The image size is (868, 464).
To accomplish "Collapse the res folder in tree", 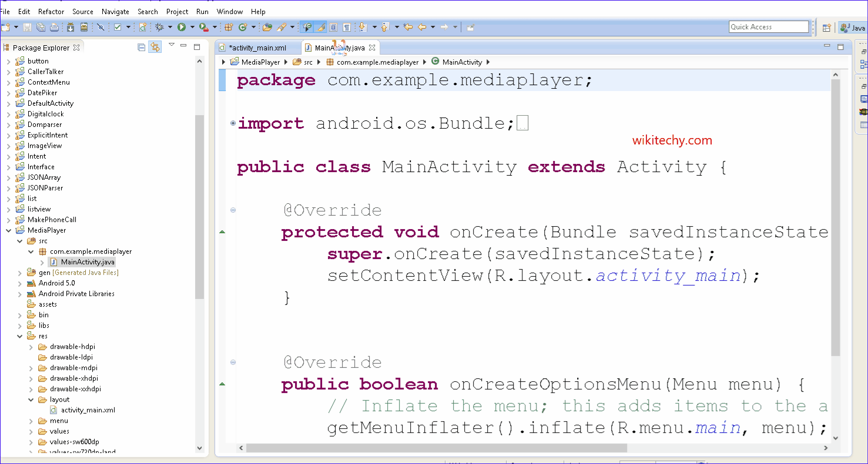I will pos(19,336).
